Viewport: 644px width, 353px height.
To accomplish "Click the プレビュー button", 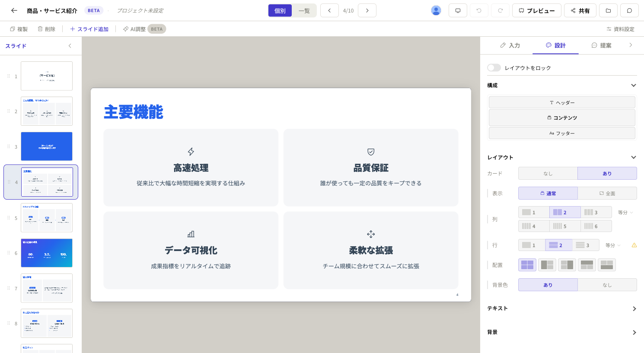I will (x=537, y=10).
